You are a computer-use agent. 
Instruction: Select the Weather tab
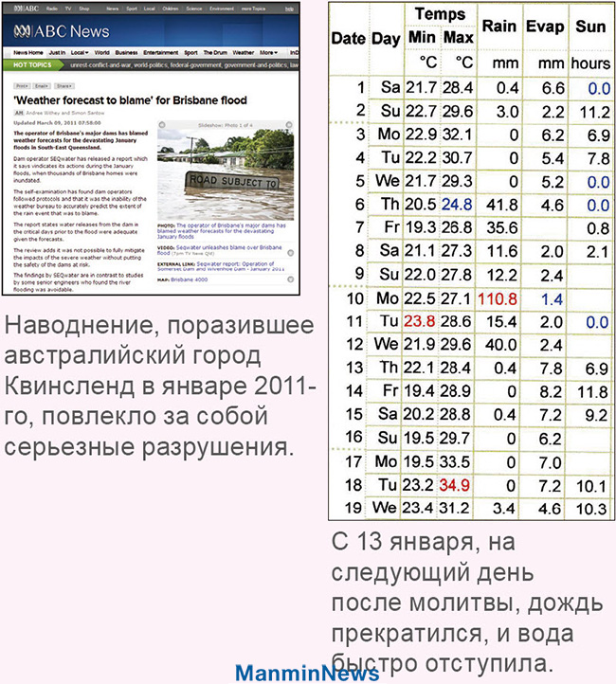(x=243, y=52)
